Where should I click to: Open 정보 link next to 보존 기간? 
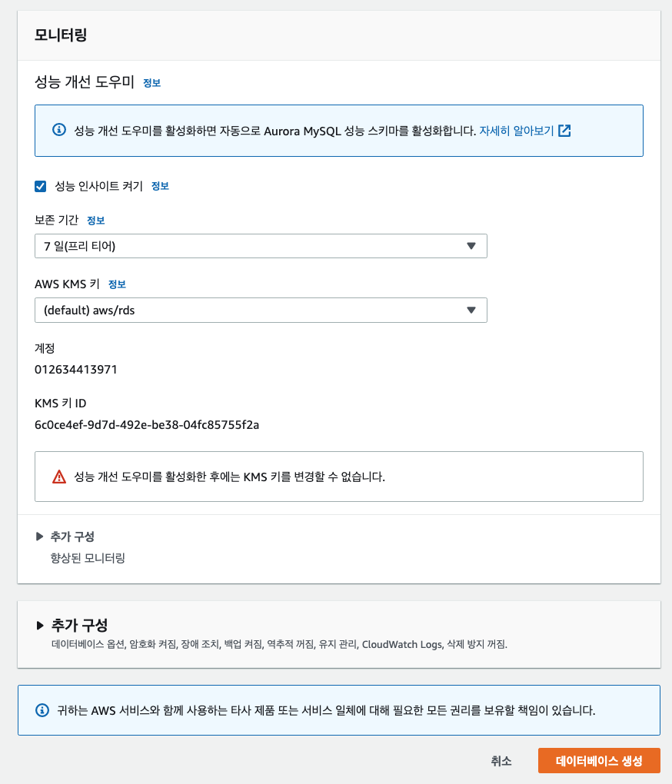pos(95,221)
